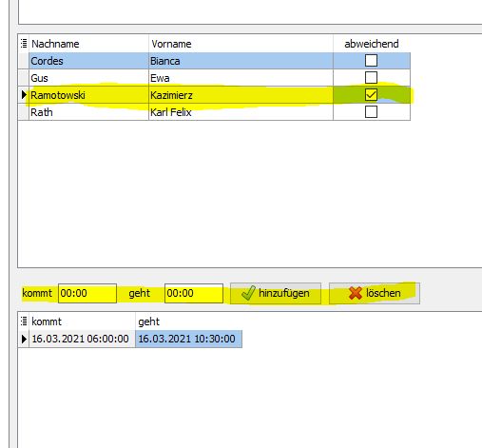482x448 pixels.
Task: Check abweichend box for Rath Karl Felix
Action: pyautogui.click(x=371, y=111)
